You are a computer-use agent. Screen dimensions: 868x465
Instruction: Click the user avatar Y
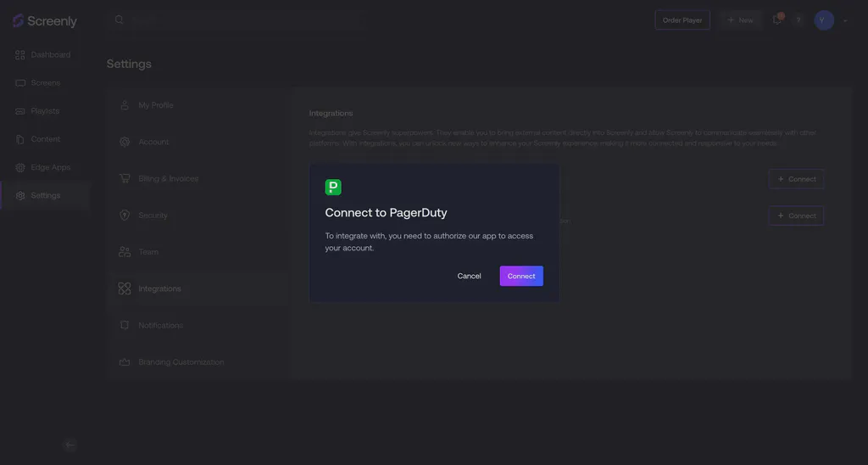click(x=824, y=20)
